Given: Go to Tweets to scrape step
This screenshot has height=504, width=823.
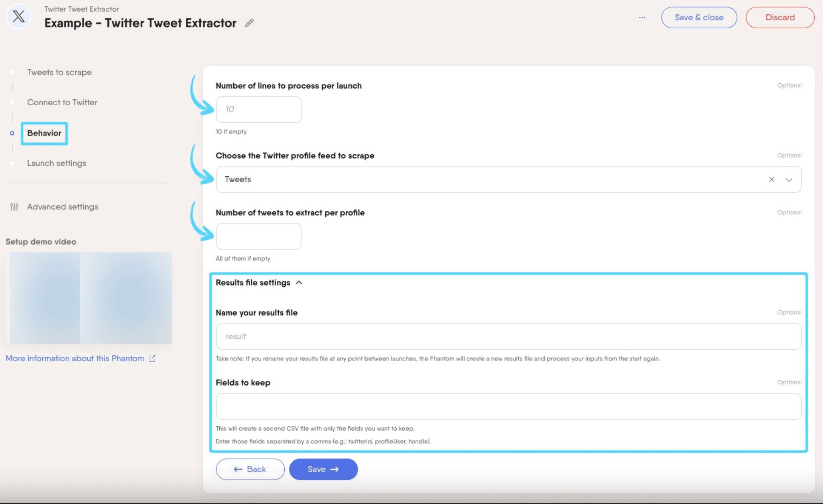Looking at the screenshot, I should pyautogui.click(x=59, y=72).
